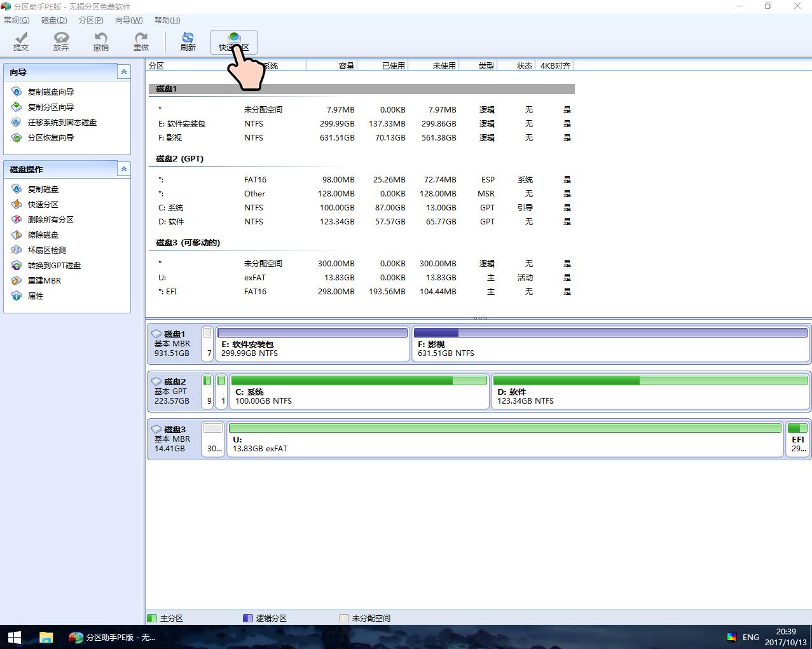This screenshot has height=649, width=812.
Task: Select the 磁盘3 disk header in map
Action: (174, 439)
